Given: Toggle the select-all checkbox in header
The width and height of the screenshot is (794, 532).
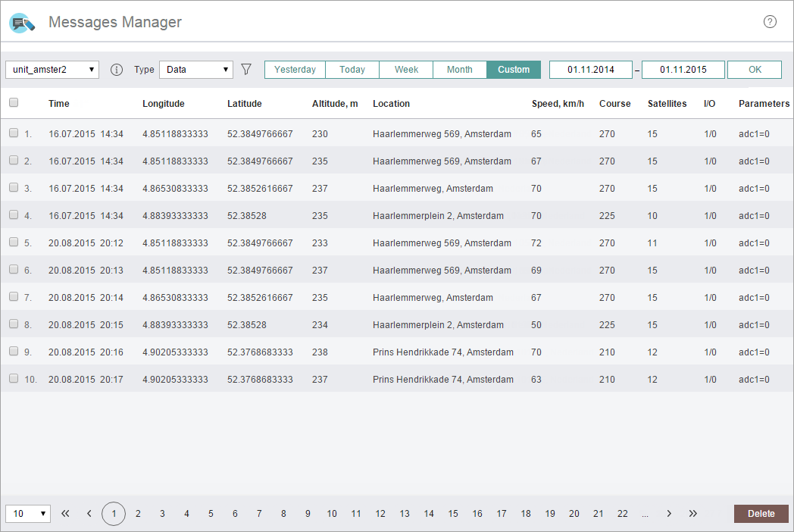Looking at the screenshot, I should pyautogui.click(x=14, y=103).
